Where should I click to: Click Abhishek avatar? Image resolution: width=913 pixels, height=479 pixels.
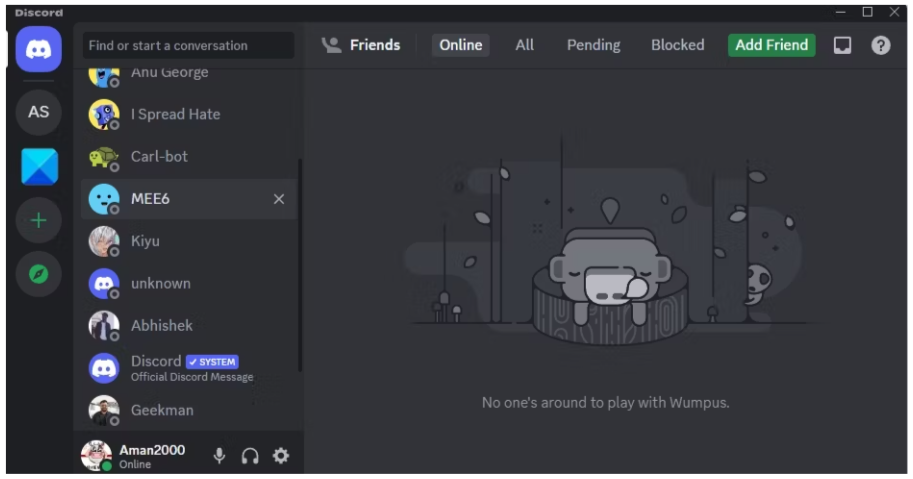104,326
